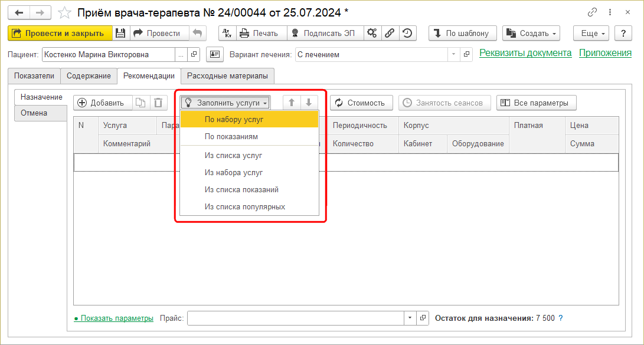
Task: Go forward with the right arrow button
Action: click(40, 13)
